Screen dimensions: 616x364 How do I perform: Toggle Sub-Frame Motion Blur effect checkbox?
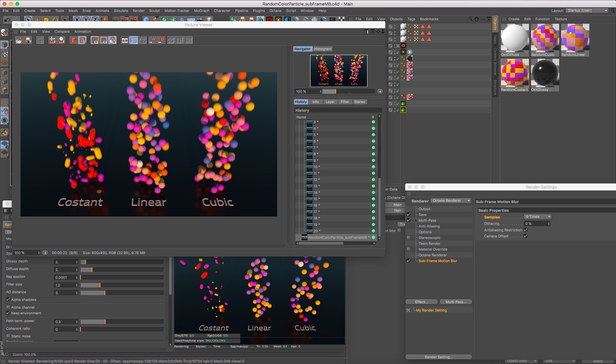[408, 261]
